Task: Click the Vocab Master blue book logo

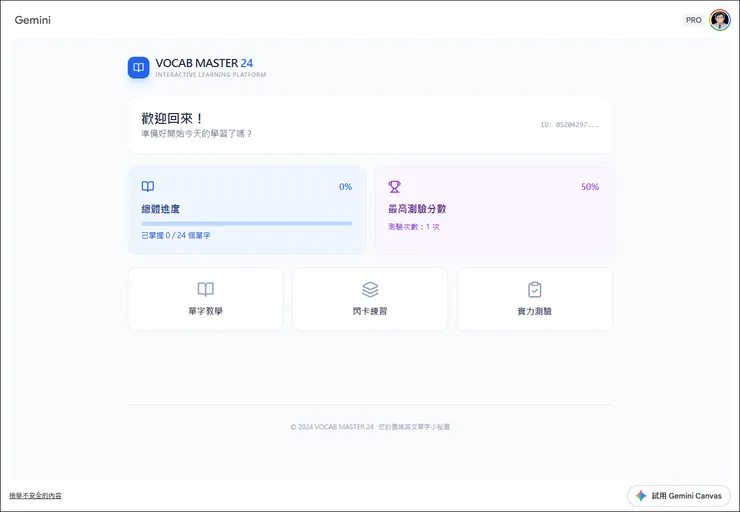Action: point(138,67)
